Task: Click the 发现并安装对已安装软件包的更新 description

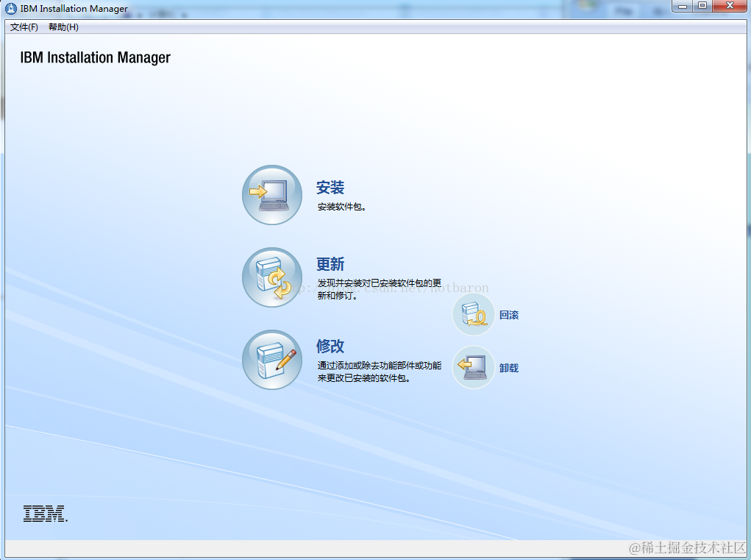Action: click(x=380, y=289)
